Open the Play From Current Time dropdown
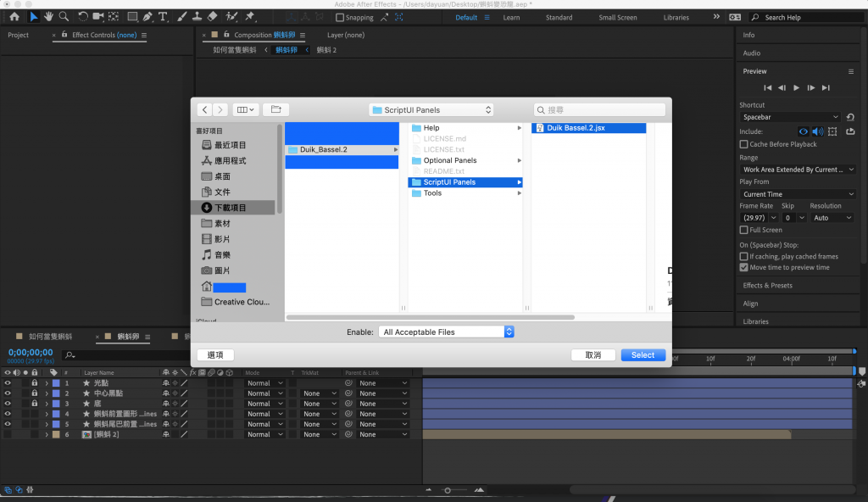 798,194
